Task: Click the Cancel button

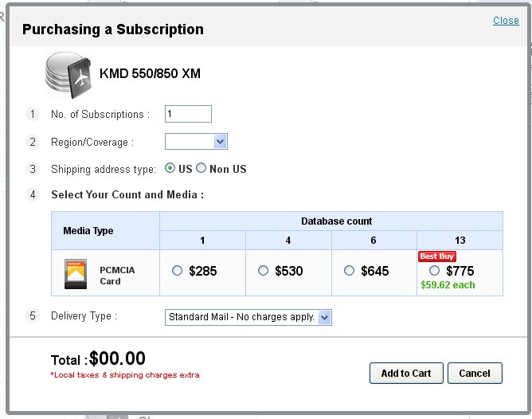Action: (x=475, y=374)
